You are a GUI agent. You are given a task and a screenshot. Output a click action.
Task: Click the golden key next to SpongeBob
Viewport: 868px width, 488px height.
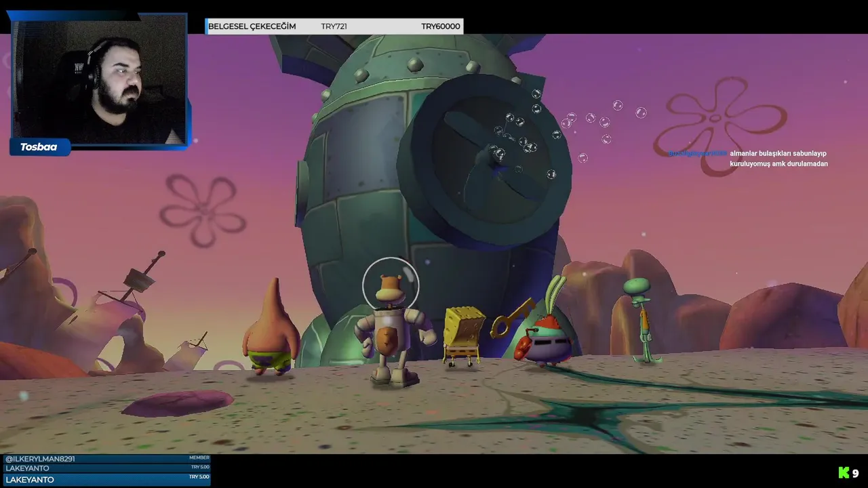coord(511,320)
